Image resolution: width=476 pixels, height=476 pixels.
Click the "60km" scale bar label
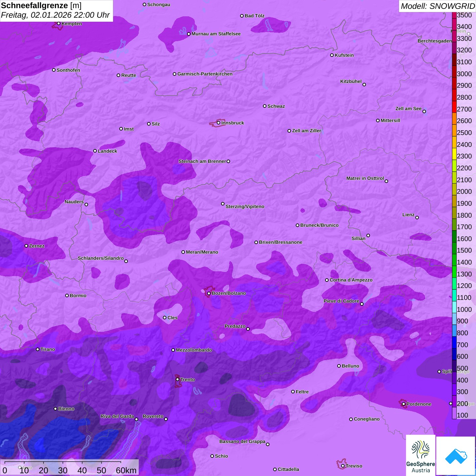(x=126, y=470)
